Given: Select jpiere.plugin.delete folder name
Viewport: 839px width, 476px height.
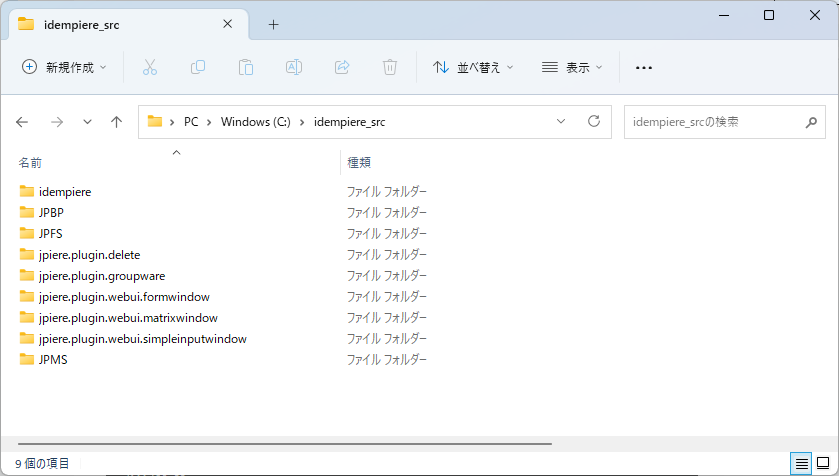Looking at the screenshot, I should [89, 255].
